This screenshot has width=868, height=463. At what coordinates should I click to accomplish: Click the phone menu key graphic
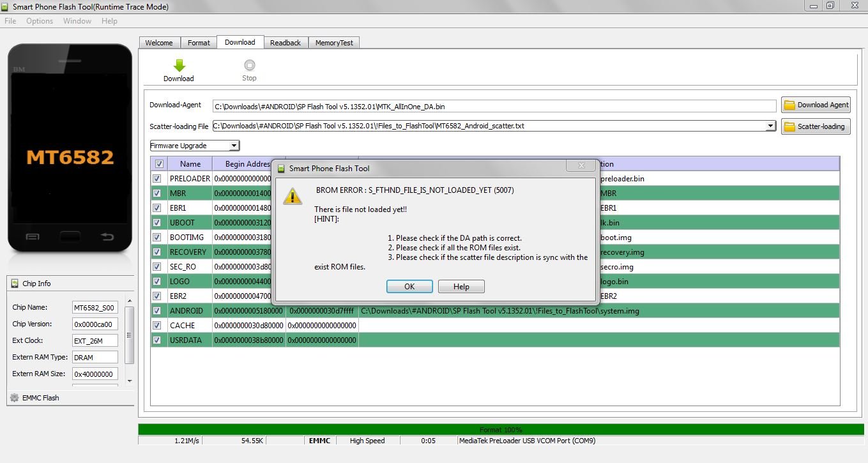click(33, 237)
